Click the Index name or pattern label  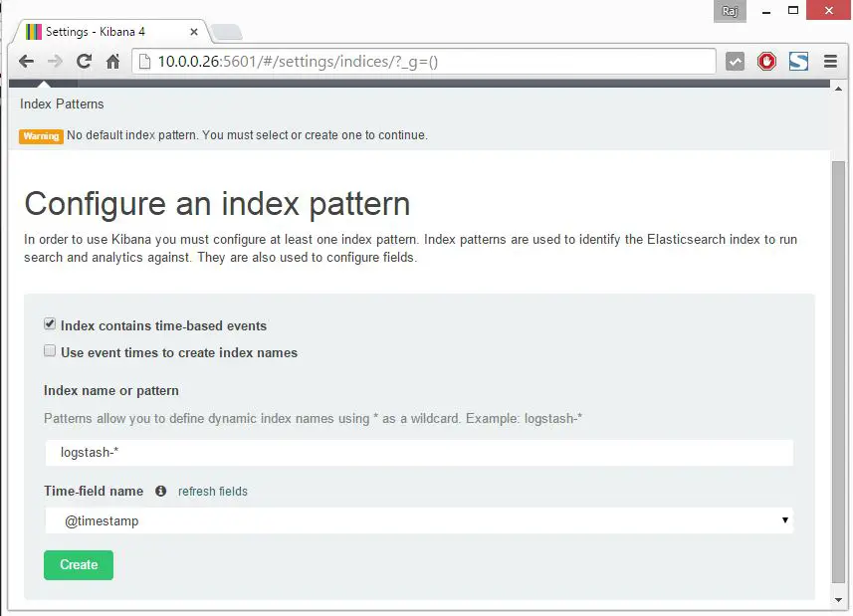(111, 390)
